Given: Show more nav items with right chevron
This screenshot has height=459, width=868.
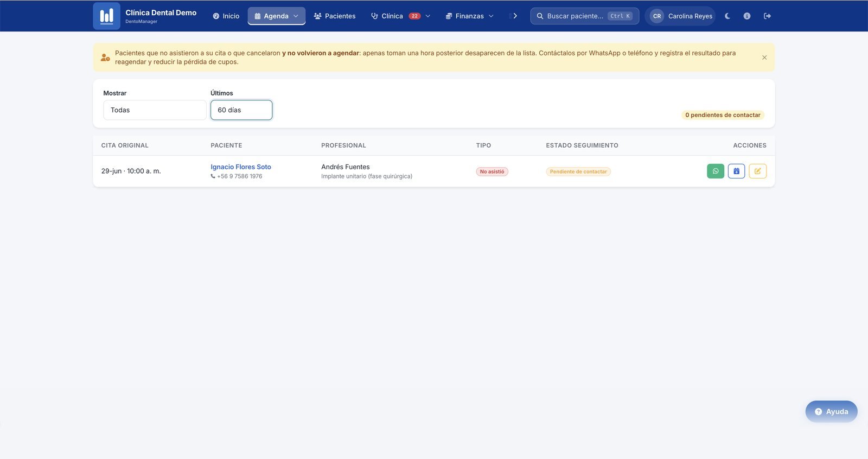Looking at the screenshot, I should click(x=515, y=16).
